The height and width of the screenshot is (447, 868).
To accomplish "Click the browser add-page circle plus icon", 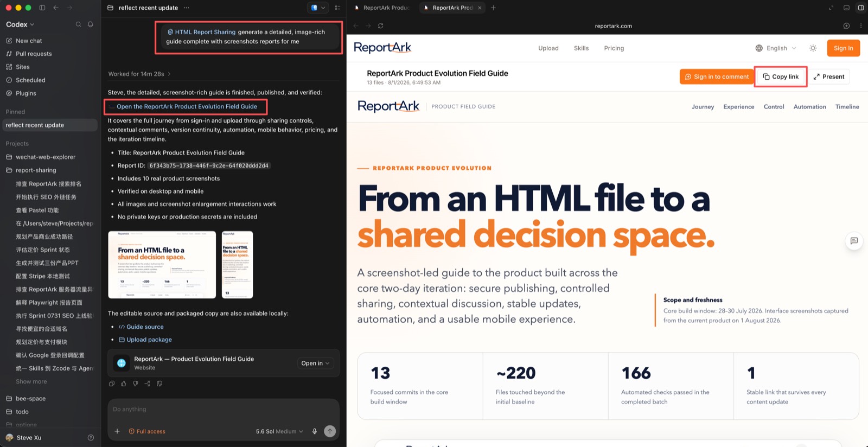I will click(x=846, y=25).
